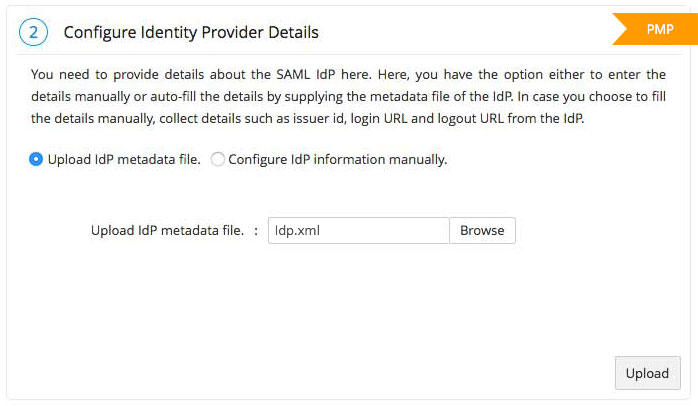Click the 'Upload IdP metadata file. :' field label
Screen dimensions: 698x406
coord(167,230)
